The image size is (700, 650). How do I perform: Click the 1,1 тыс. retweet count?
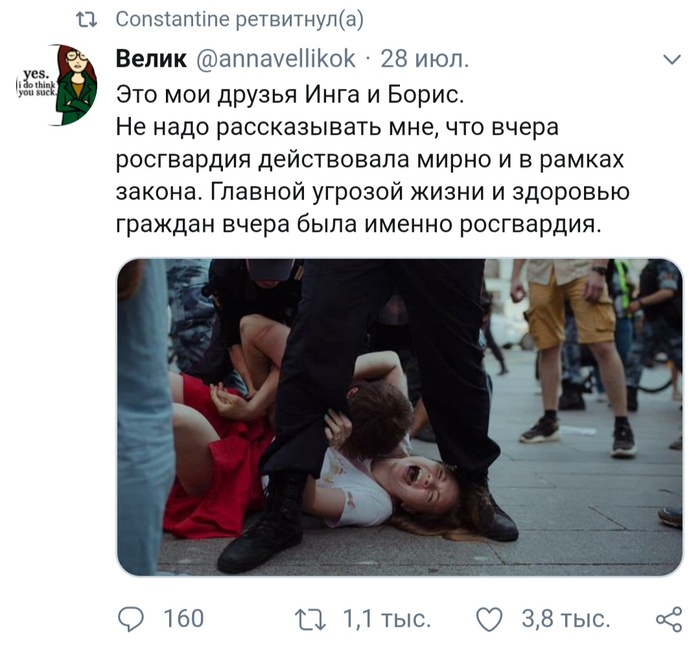(x=387, y=620)
